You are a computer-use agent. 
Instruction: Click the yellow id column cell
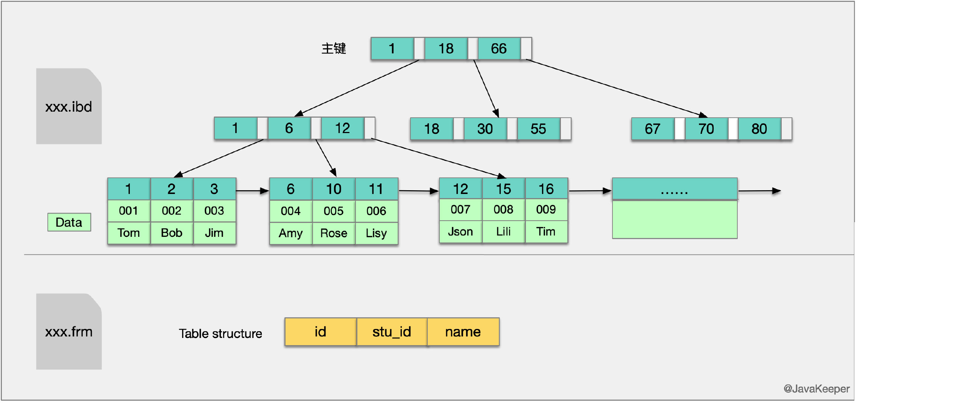tap(320, 332)
